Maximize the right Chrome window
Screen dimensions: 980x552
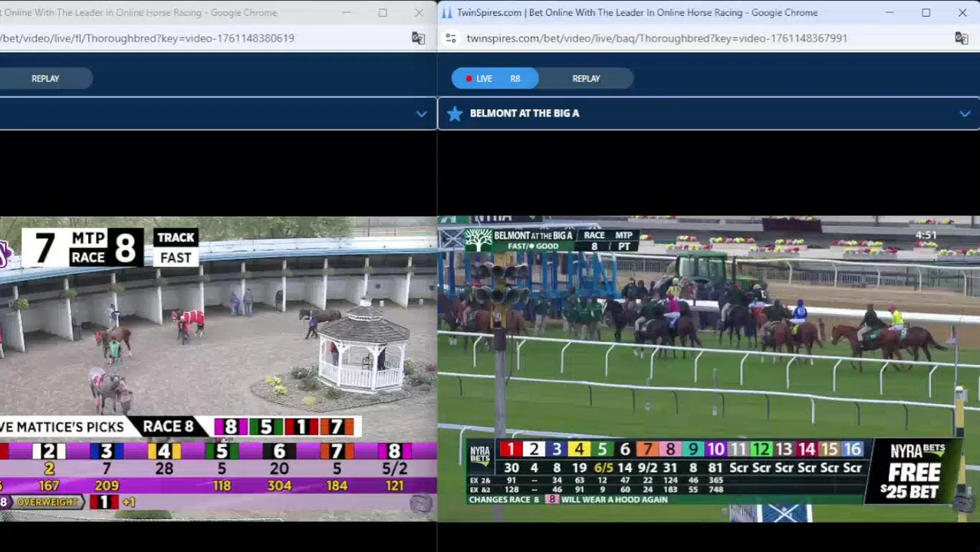pyautogui.click(x=926, y=12)
